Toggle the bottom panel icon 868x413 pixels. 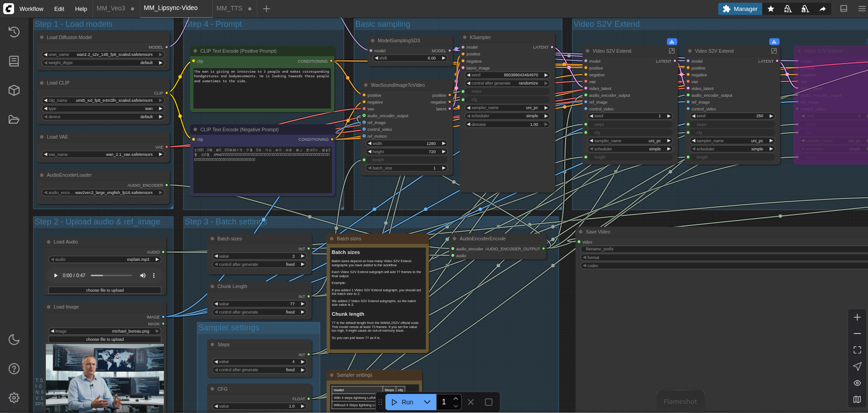click(x=843, y=9)
